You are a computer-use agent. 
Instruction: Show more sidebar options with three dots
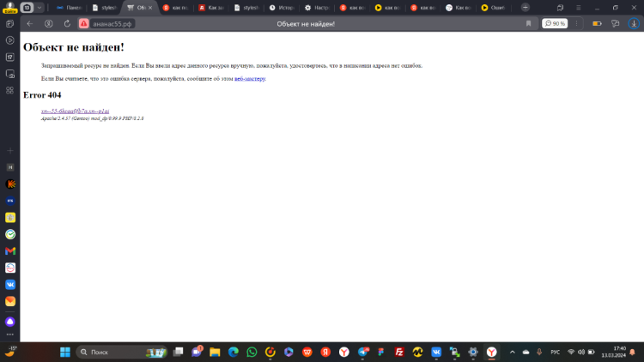coord(9,335)
